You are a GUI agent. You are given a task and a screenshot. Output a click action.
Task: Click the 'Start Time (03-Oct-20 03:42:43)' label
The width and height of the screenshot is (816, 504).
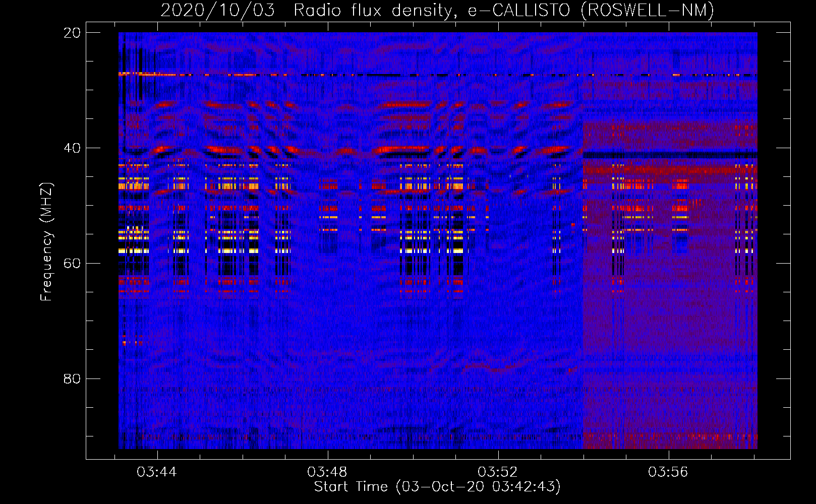[x=437, y=487]
